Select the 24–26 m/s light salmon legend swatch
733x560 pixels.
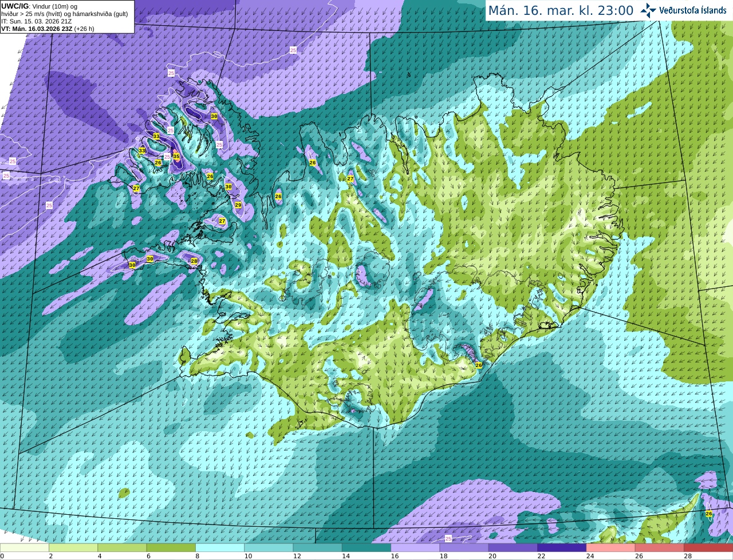(x=611, y=548)
